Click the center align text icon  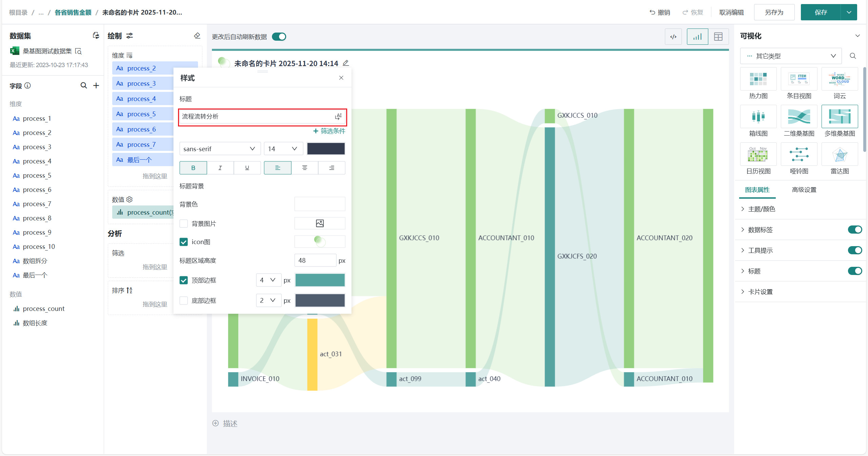(304, 168)
